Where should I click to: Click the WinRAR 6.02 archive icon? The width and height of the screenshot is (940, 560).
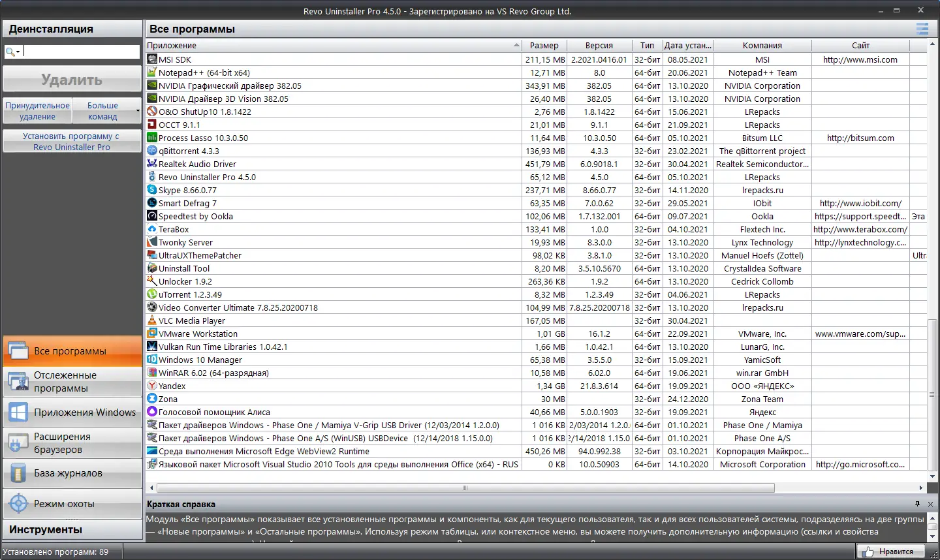pyautogui.click(x=152, y=373)
